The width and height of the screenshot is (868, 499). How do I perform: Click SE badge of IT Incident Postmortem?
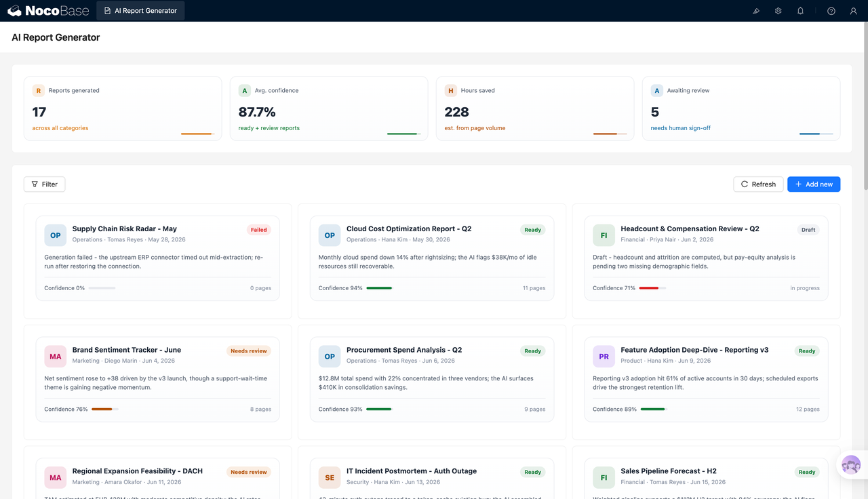(x=330, y=477)
